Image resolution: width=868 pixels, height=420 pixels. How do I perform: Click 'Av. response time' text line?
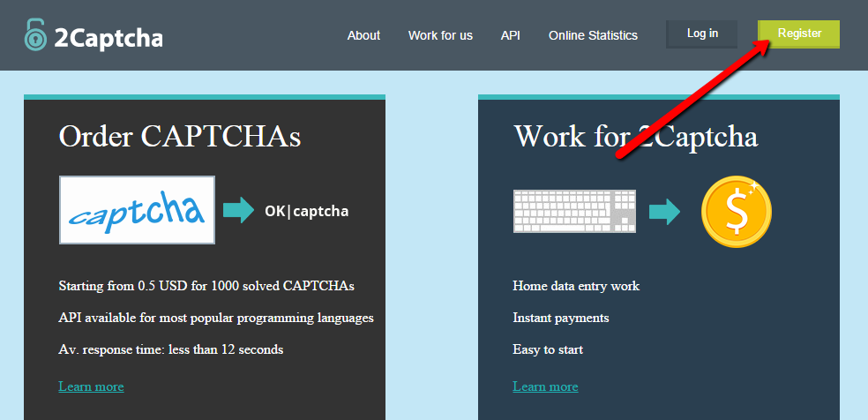click(171, 349)
